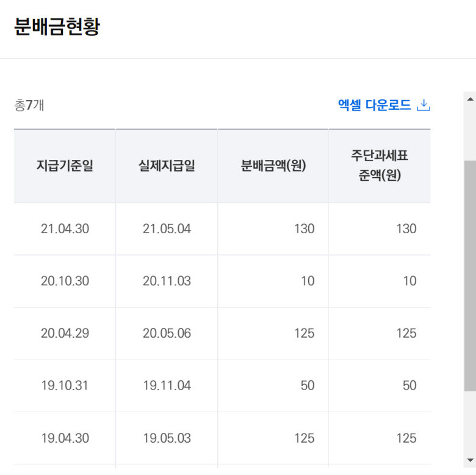Click the 총7개 count label
This screenshot has width=476, height=475.
pyautogui.click(x=29, y=106)
